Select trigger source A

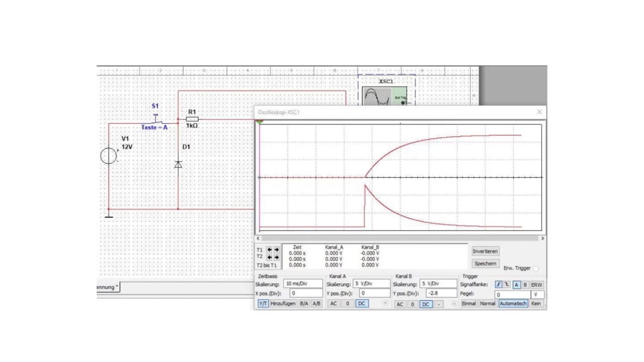point(516,285)
